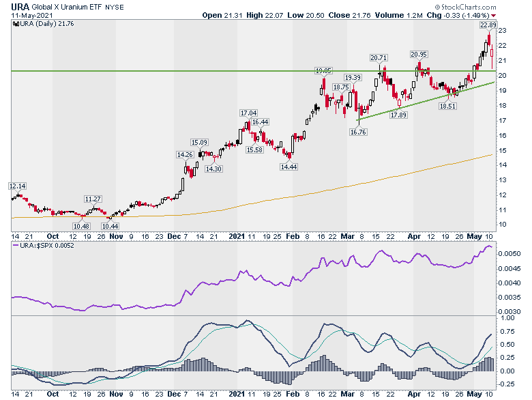Click the Dec label on price chart axis
Image resolution: width=532 pixels, height=400 pixels.
coord(174,236)
